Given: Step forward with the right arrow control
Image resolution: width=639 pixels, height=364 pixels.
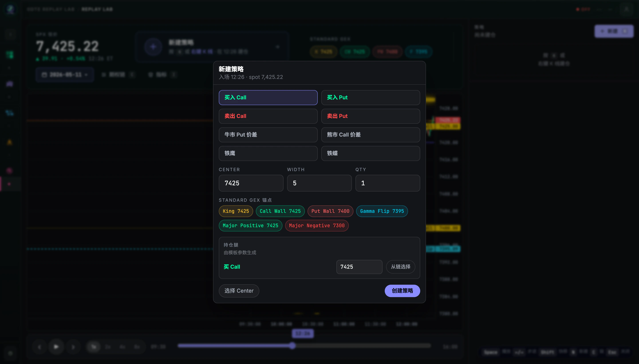Looking at the screenshot, I should 73,347.
